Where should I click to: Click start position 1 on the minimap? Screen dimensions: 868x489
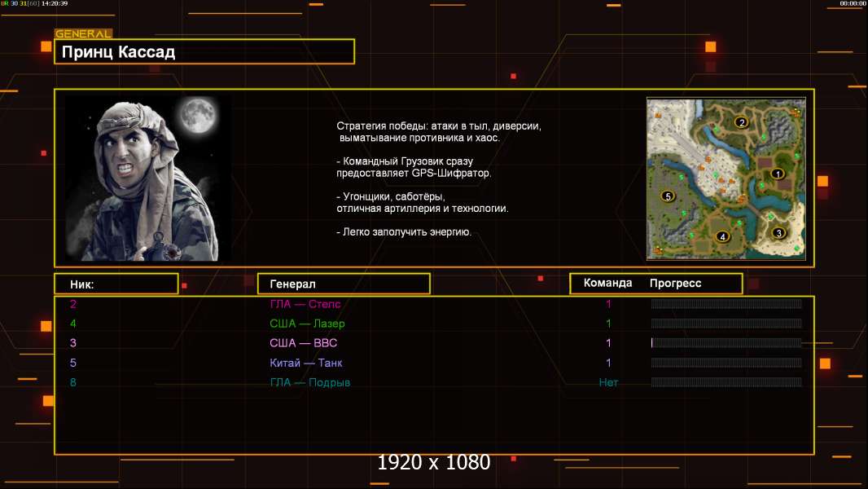[777, 174]
